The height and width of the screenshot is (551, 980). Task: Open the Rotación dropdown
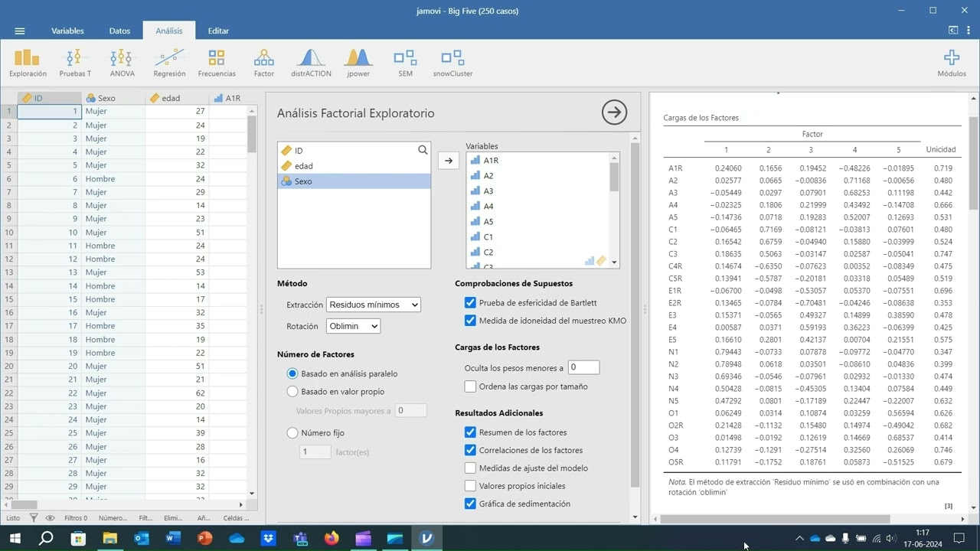pyautogui.click(x=353, y=326)
